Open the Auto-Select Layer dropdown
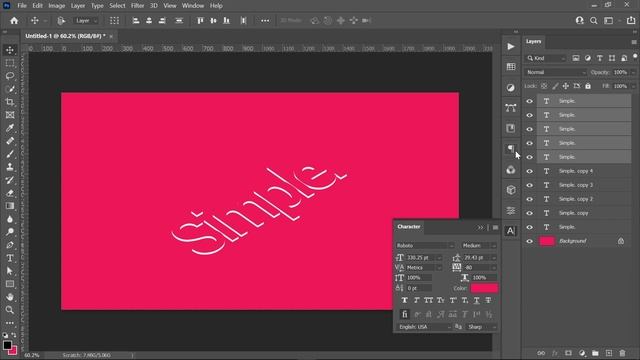The image size is (640, 360). 86,20
